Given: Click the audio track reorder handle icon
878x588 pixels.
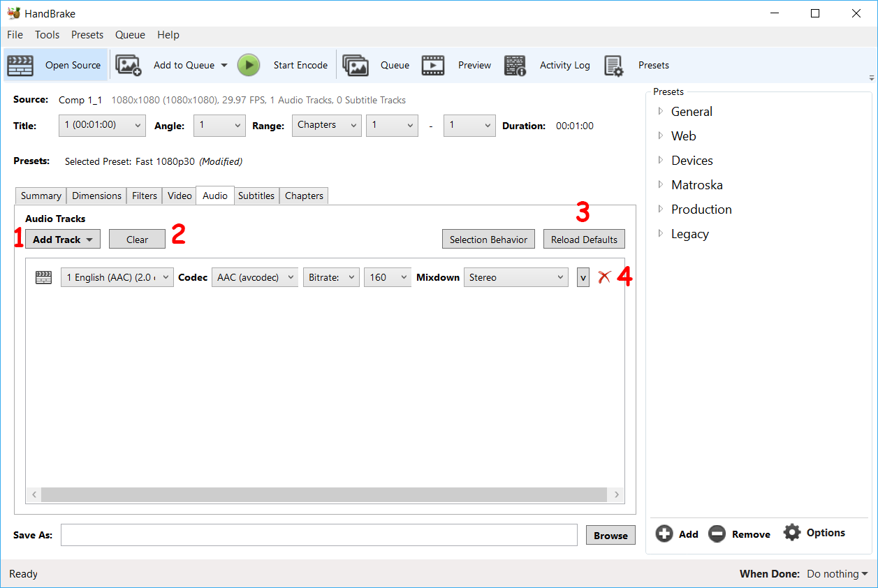Looking at the screenshot, I should pos(43,277).
